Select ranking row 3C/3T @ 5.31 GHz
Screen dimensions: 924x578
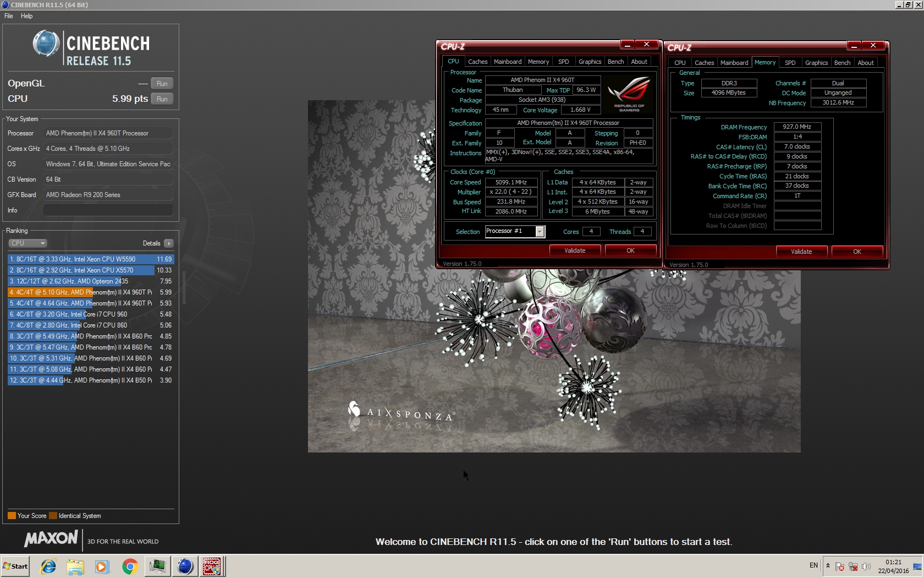click(91, 358)
